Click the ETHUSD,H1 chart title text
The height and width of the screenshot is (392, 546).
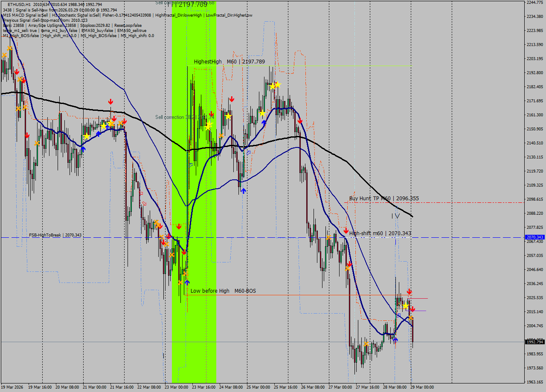(x=19, y=4)
